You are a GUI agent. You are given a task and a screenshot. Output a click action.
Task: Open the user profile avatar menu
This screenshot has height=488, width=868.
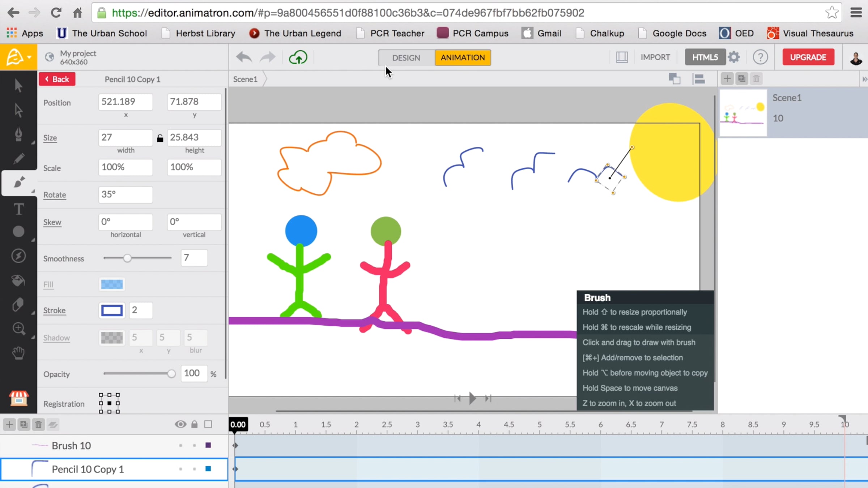pos(856,57)
